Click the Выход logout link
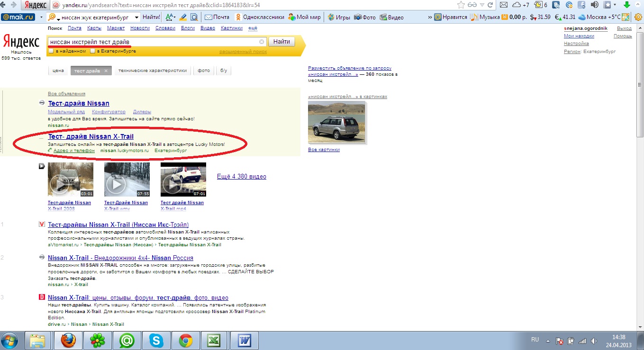This screenshot has height=350, width=644. pos(624,28)
